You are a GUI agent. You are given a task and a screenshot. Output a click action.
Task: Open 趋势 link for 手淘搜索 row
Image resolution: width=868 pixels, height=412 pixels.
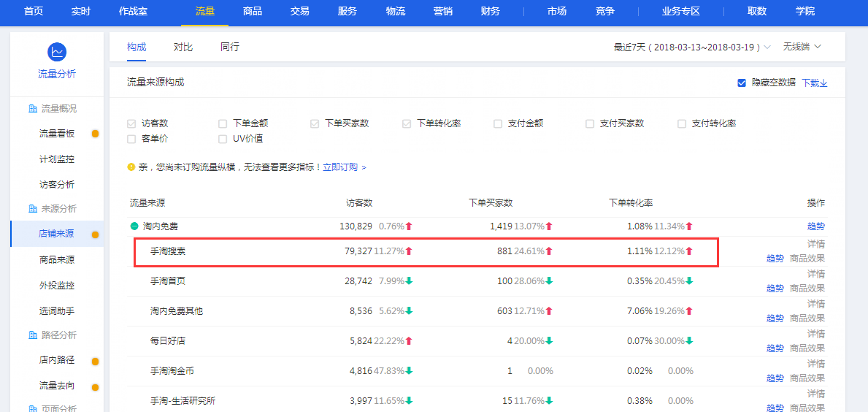point(775,258)
